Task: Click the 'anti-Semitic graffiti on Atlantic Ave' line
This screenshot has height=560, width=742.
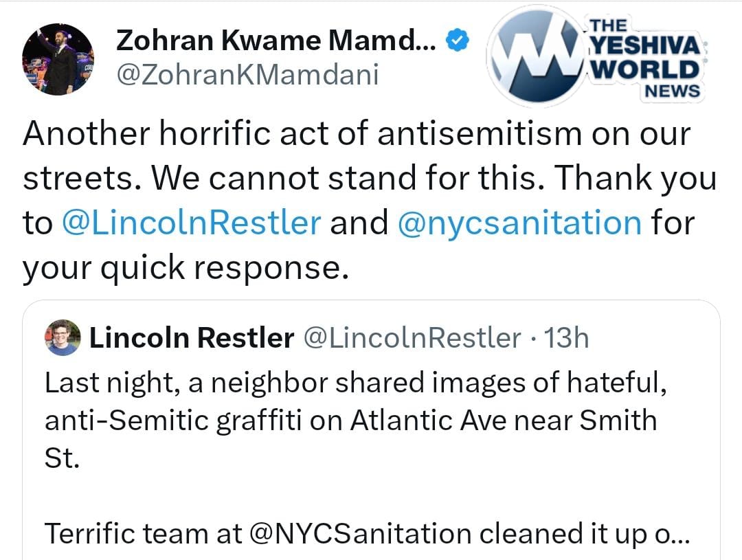Action: (350, 420)
